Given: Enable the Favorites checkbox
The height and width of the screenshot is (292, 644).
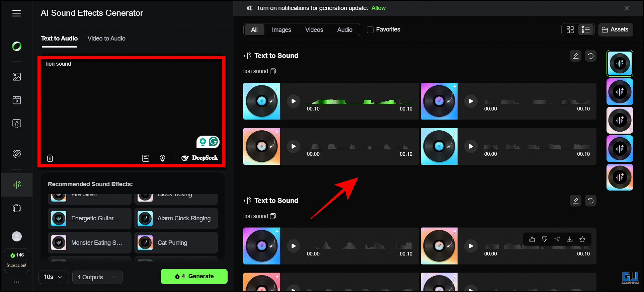Looking at the screenshot, I should [x=370, y=30].
